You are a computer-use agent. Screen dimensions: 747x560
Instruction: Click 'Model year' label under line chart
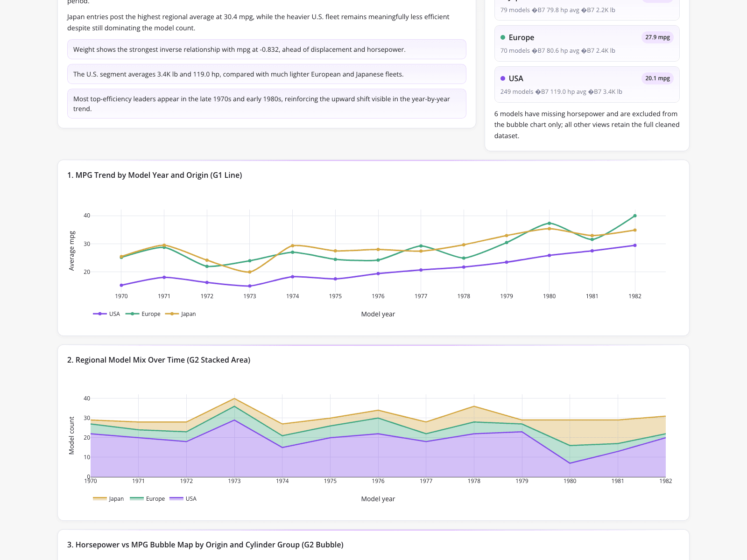point(378,314)
